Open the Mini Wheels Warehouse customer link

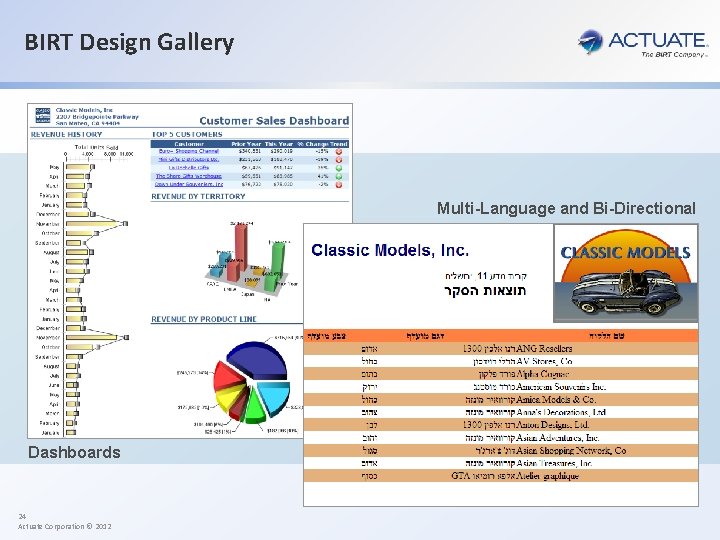pos(189,176)
